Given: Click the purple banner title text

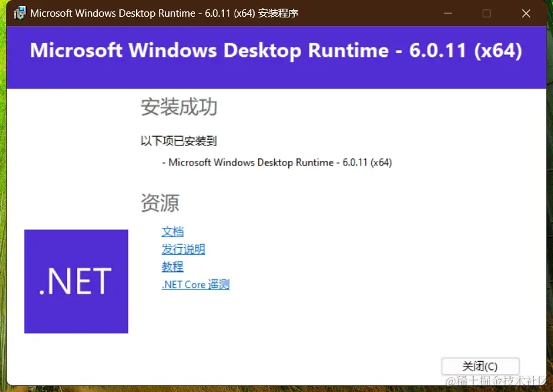Looking at the screenshot, I should coord(275,50).
